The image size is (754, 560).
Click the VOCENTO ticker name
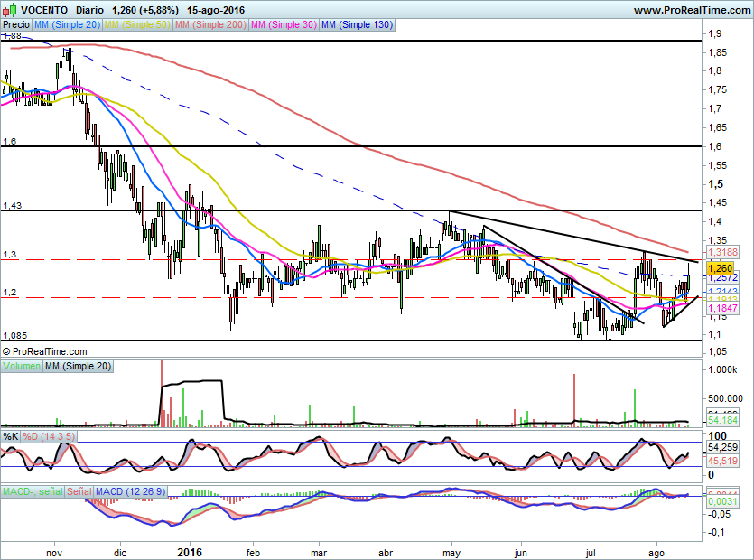tap(45, 10)
